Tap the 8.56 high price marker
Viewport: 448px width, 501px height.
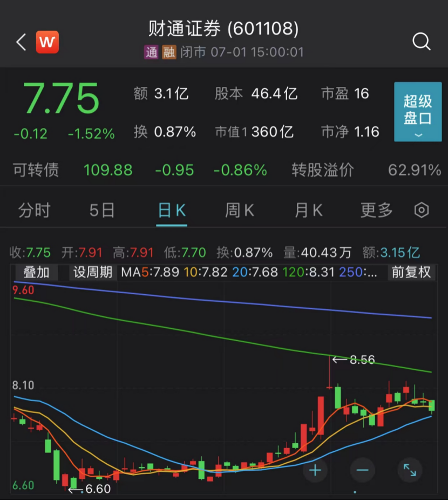click(354, 360)
